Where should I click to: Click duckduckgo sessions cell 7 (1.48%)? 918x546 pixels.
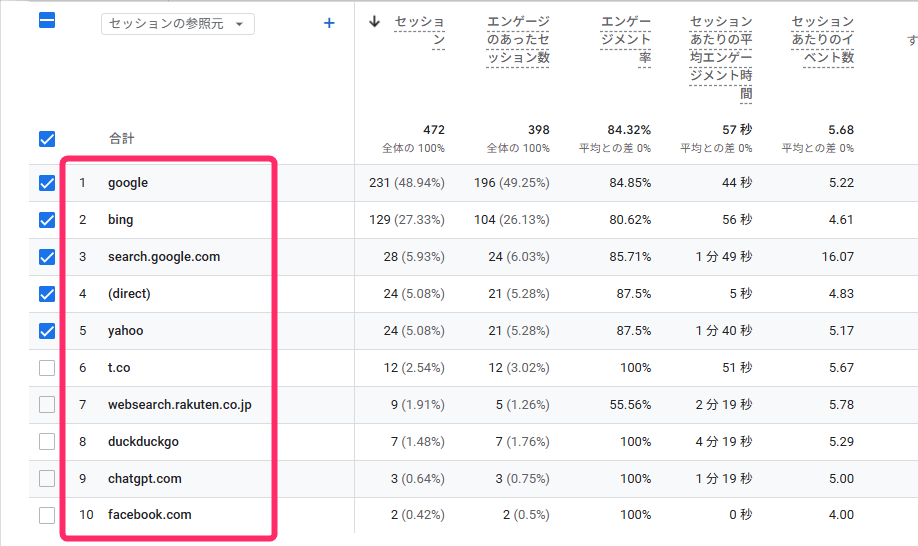coord(418,442)
